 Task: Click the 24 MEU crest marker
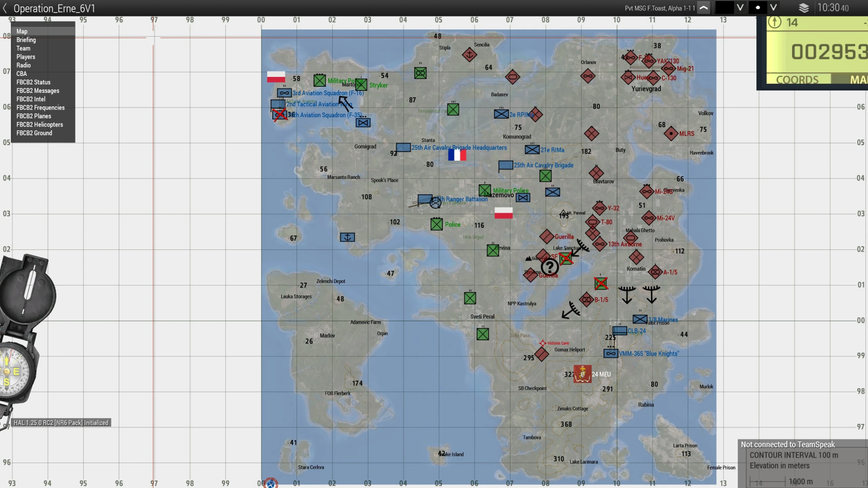point(582,374)
